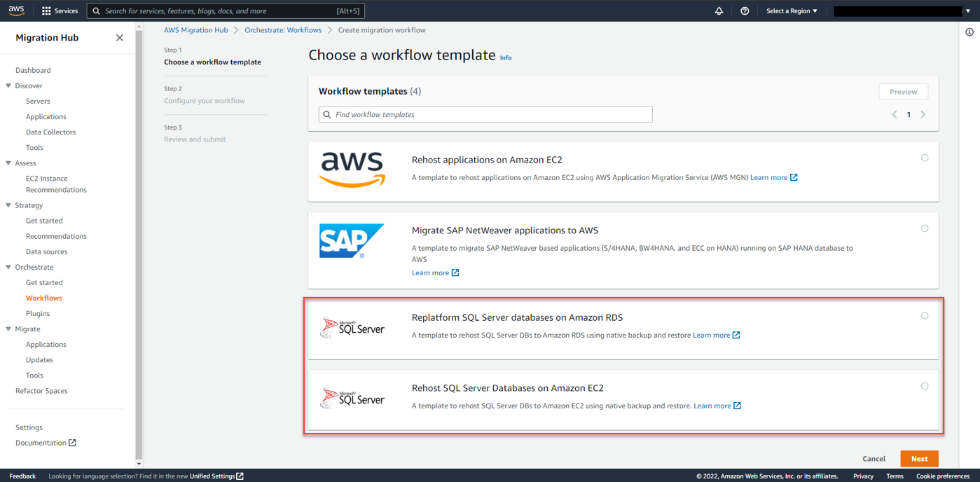Open Servers under Discover
This screenshot has height=482, width=980.
(x=38, y=101)
